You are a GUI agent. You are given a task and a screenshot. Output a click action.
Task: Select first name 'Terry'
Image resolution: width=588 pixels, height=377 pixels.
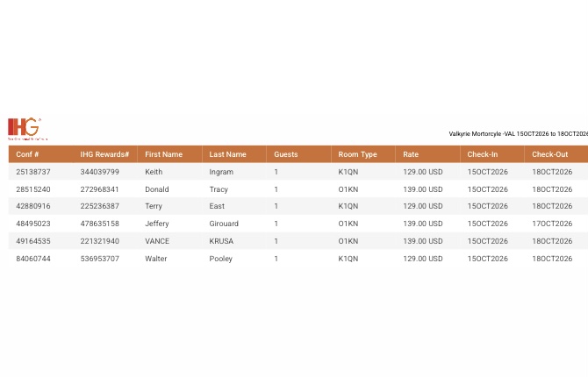[x=154, y=206]
